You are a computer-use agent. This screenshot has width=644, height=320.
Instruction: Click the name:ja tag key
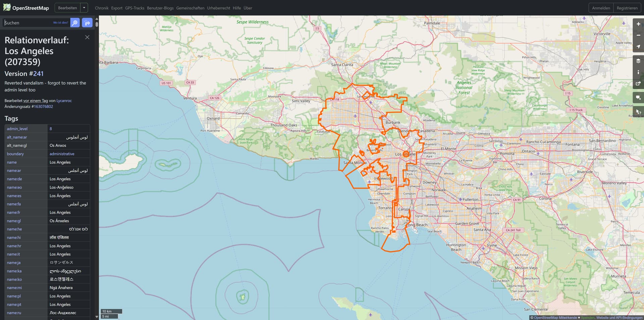click(x=14, y=263)
